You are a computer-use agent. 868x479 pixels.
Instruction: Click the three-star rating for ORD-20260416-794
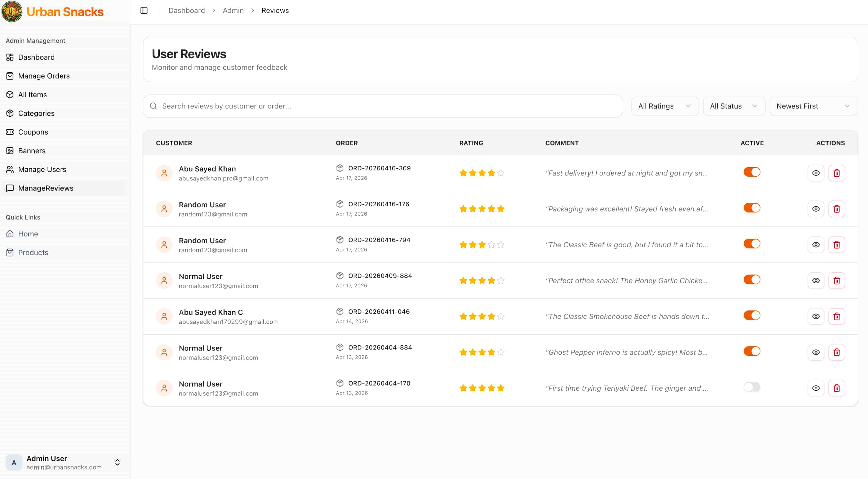pos(482,245)
